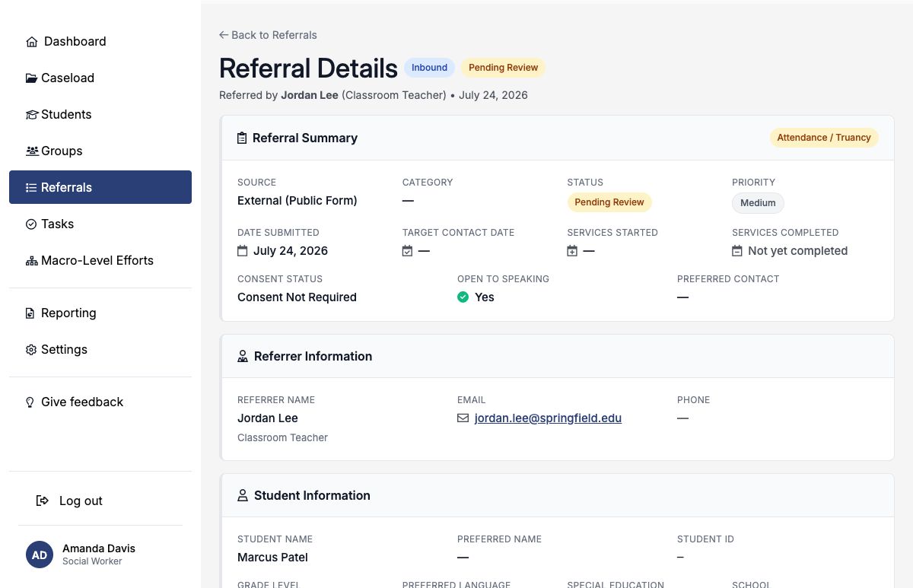
Task: Click the header Pending Review badge
Action: (503, 68)
